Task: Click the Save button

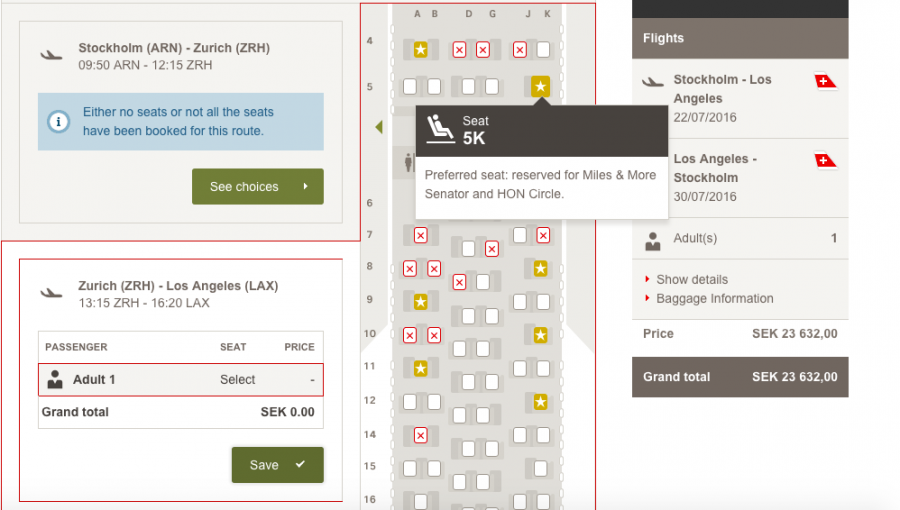Action: 278,465
